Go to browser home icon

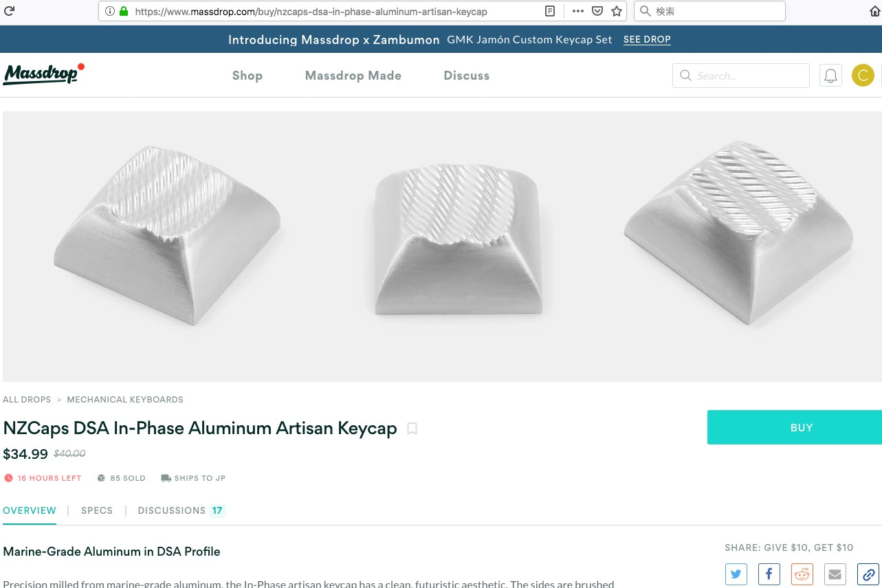(x=875, y=12)
